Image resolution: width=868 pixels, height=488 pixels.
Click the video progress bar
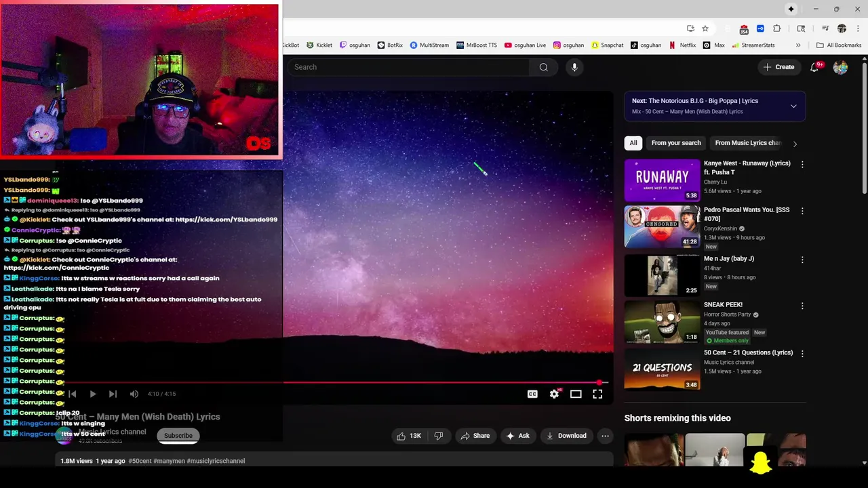(x=334, y=382)
